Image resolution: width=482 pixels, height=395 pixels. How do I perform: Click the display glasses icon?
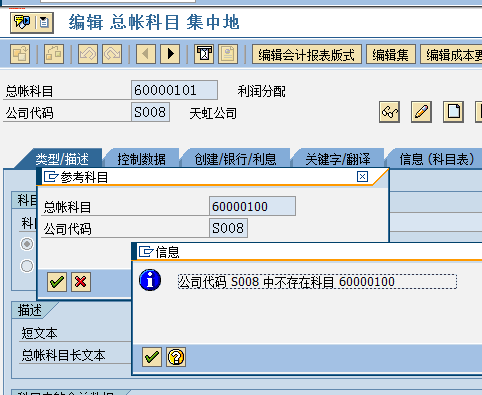[x=389, y=112]
